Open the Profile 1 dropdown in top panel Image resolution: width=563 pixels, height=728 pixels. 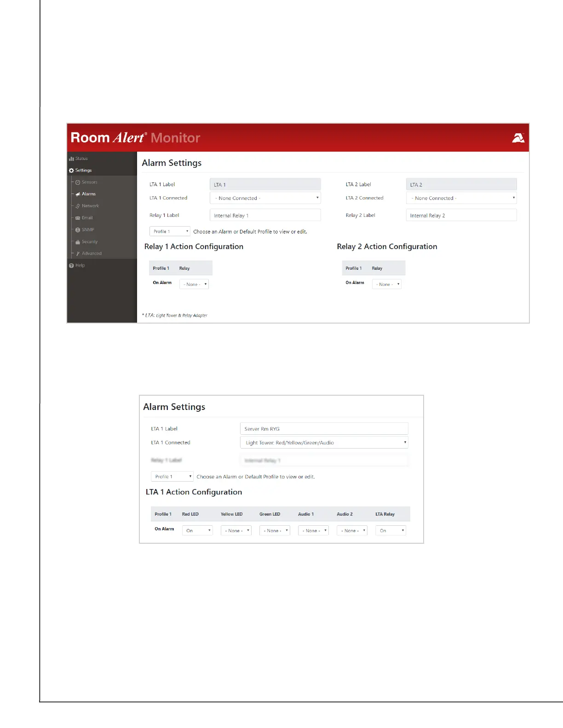170,231
